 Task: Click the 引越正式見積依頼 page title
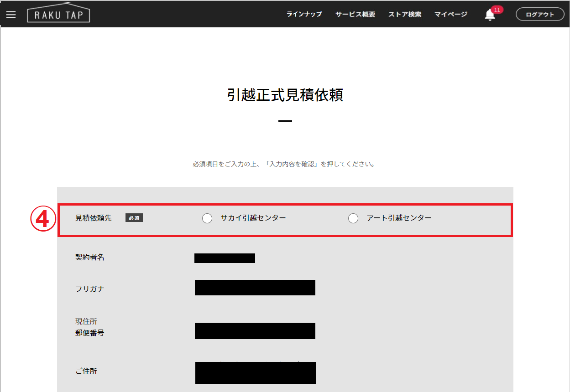pos(285,95)
